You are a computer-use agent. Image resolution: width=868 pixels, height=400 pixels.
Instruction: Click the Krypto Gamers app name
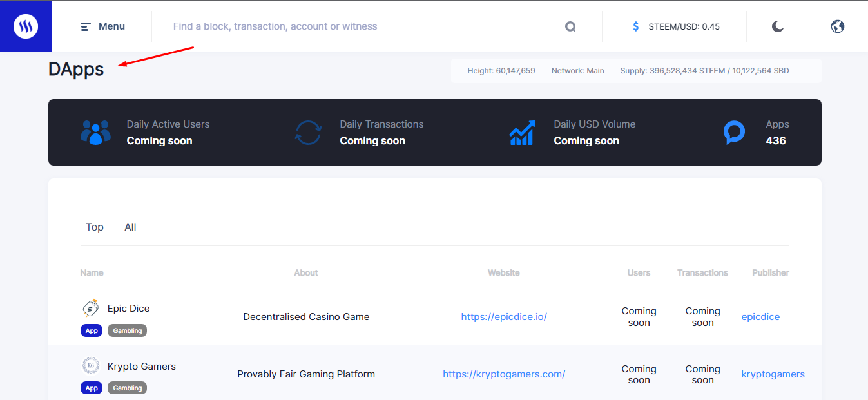click(142, 367)
